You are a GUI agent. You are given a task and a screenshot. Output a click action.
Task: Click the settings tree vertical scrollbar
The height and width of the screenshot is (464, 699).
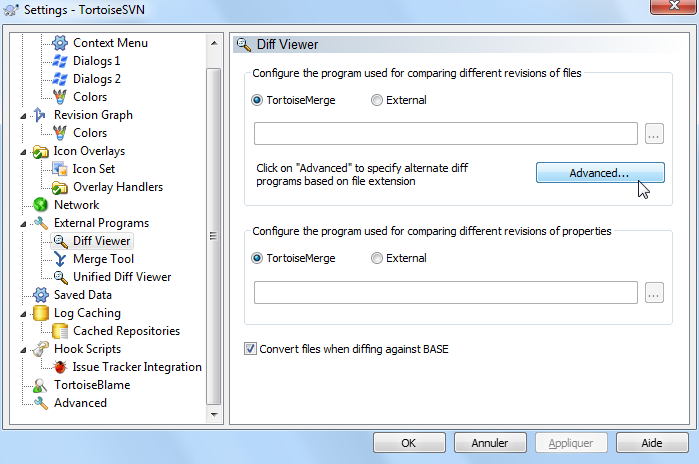(213, 235)
